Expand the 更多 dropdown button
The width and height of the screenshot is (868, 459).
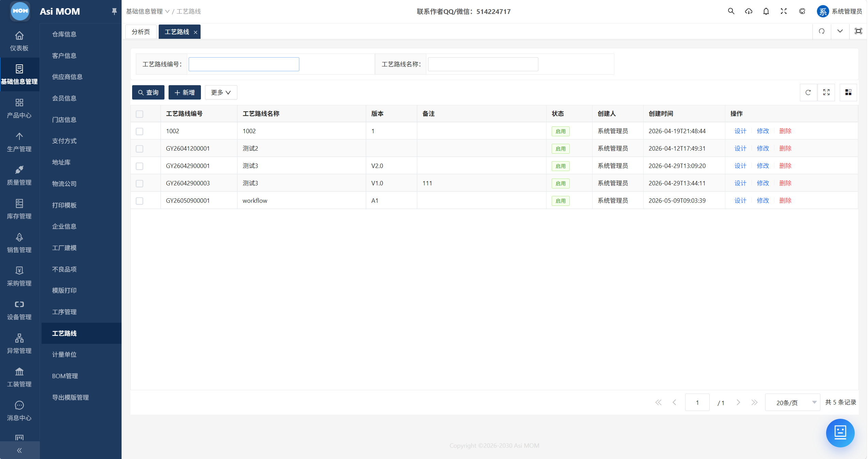tap(221, 92)
